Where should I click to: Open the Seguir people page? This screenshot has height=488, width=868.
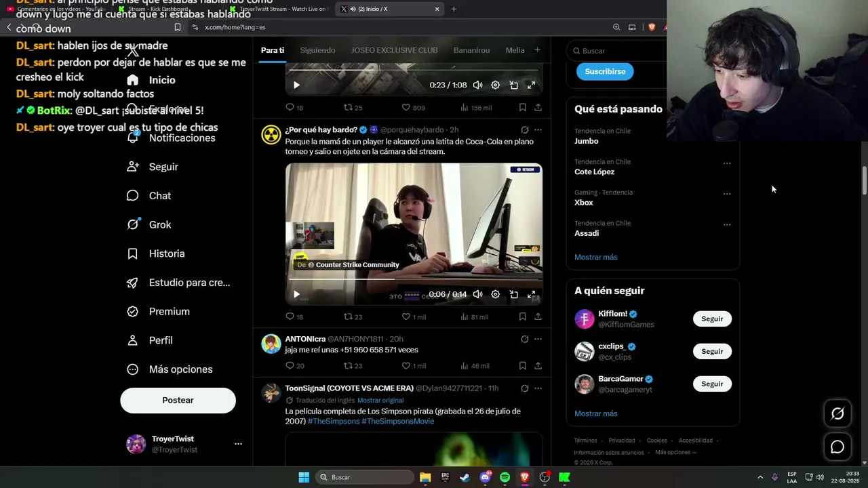(153, 167)
